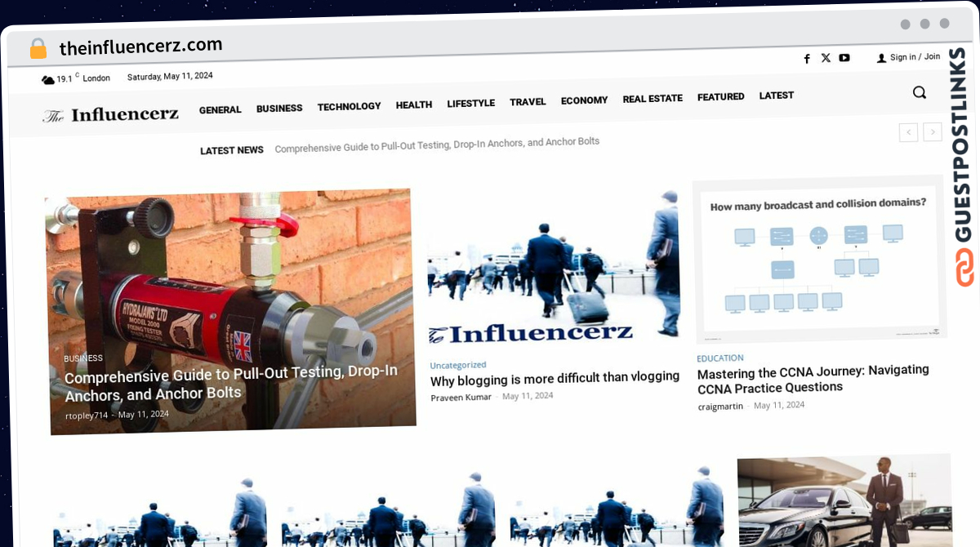Click the padlock icon beside the URL
Image resolution: width=980 pixels, height=547 pixels.
[38, 48]
